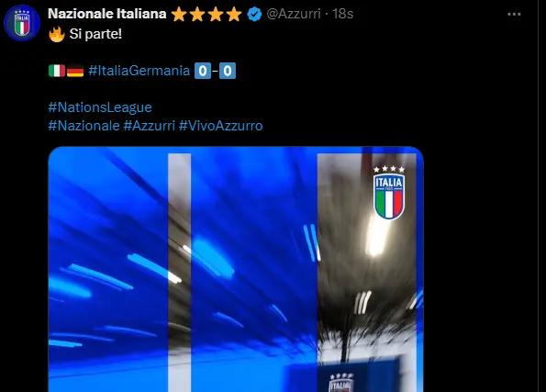Click the German flag emoji
The height and width of the screenshot is (392, 546).
[75, 71]
